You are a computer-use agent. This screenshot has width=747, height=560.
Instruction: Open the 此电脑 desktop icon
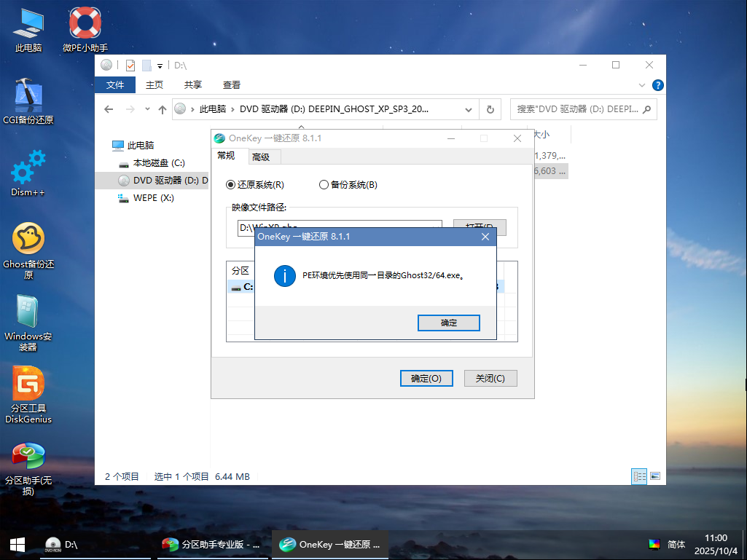[28, 30]
